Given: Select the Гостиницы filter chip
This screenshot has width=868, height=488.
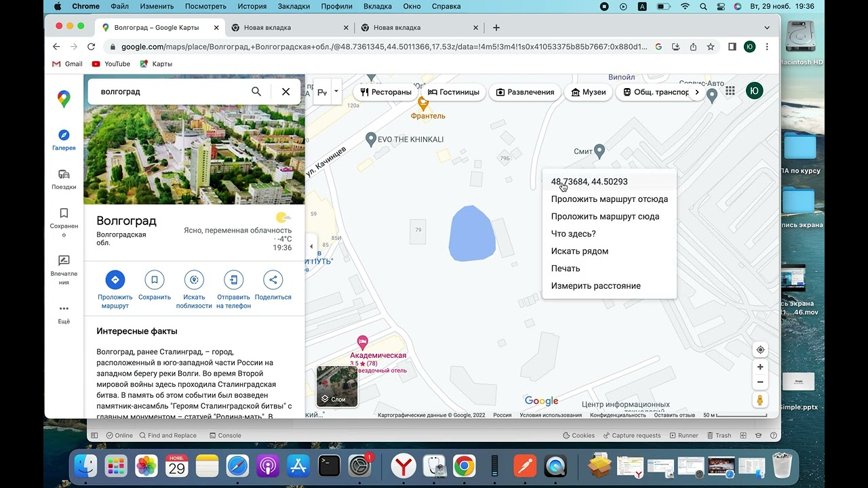Looking at the screenshot, I should [454, 92].
